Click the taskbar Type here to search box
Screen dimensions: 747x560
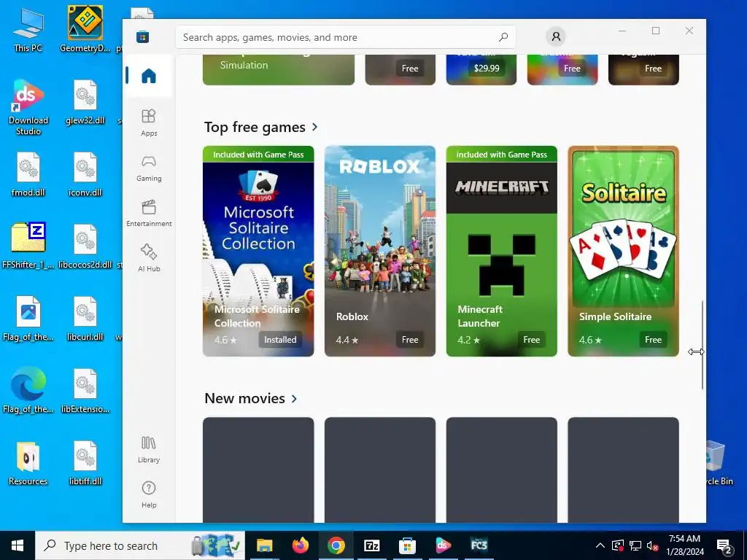click(140, 545)
